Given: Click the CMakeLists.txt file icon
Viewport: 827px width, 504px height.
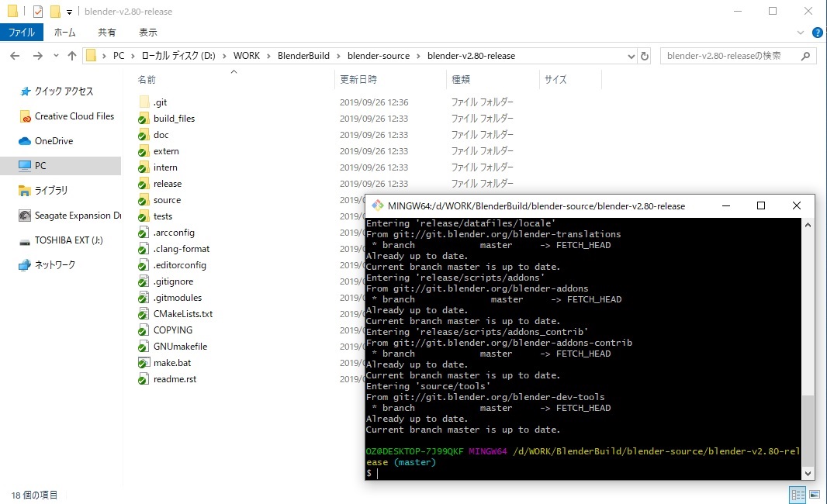Looking at the screenshot, I should (x=144, y=314).
